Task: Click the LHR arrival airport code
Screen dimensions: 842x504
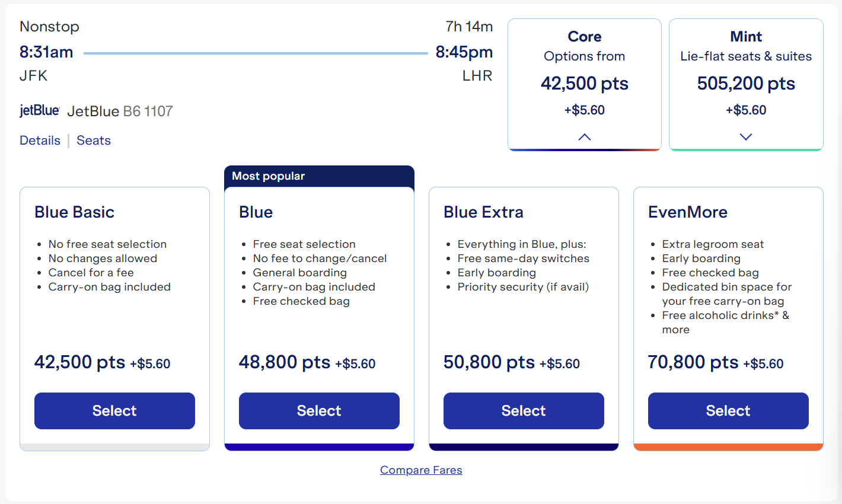Action: pyautogui.click(x=477, y=75)
